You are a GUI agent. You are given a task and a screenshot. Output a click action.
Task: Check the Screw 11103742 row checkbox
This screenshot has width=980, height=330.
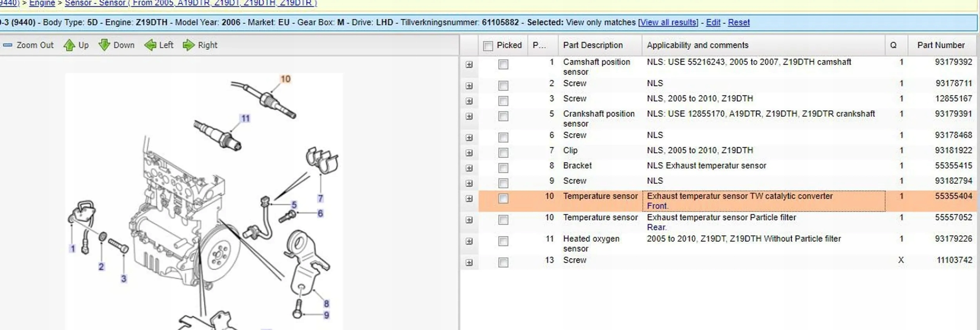[503, 262]
